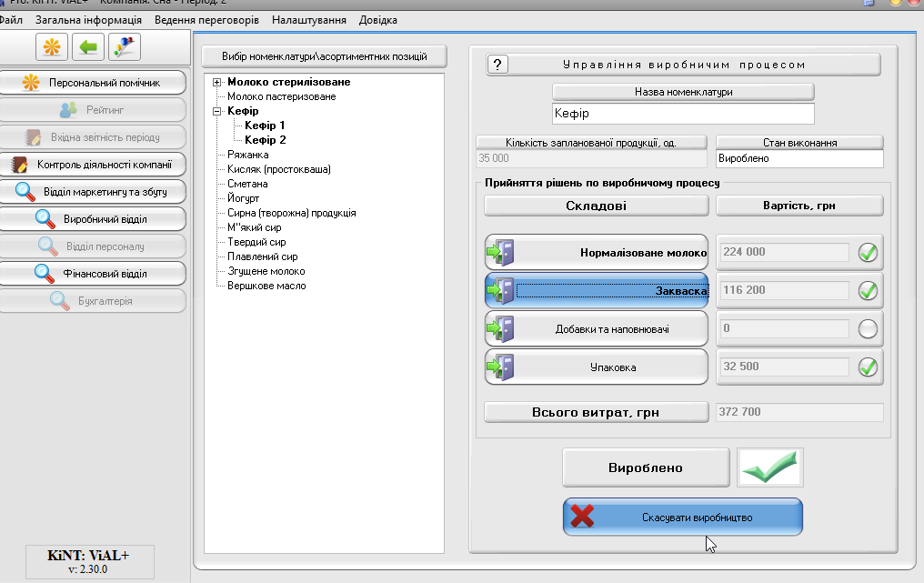
Task: Click Скасувати виробництво button
Action: pos(682,517)
